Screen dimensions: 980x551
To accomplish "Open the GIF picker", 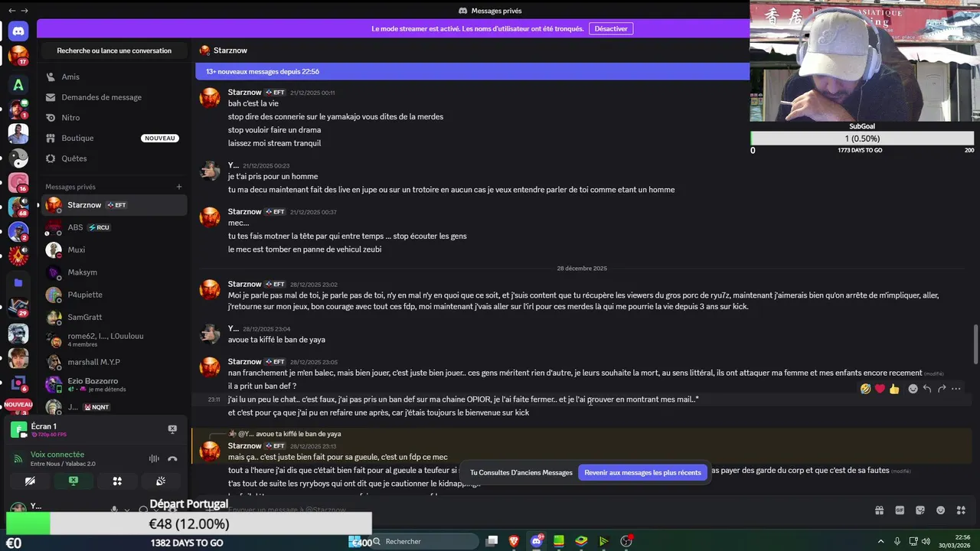I will point(900,510).
